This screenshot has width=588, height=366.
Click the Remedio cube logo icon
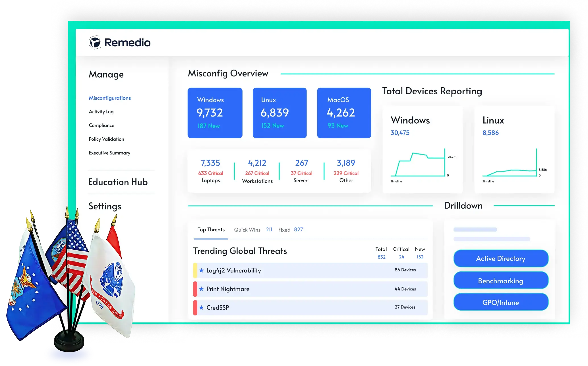pos(95,42)
